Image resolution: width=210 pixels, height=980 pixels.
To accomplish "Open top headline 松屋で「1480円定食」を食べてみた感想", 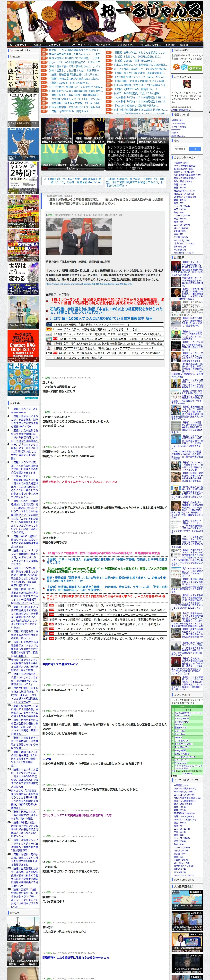I will (x=136, y=93).
